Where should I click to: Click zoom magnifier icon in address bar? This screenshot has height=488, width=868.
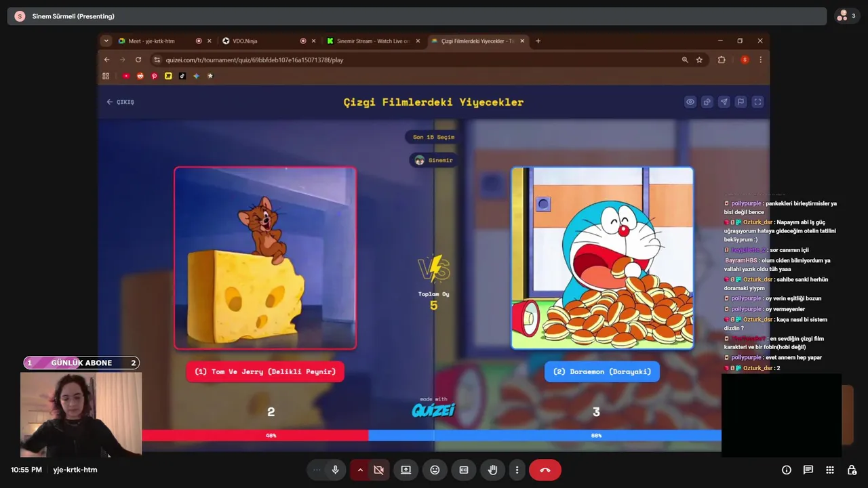click(x=685, y=60)
